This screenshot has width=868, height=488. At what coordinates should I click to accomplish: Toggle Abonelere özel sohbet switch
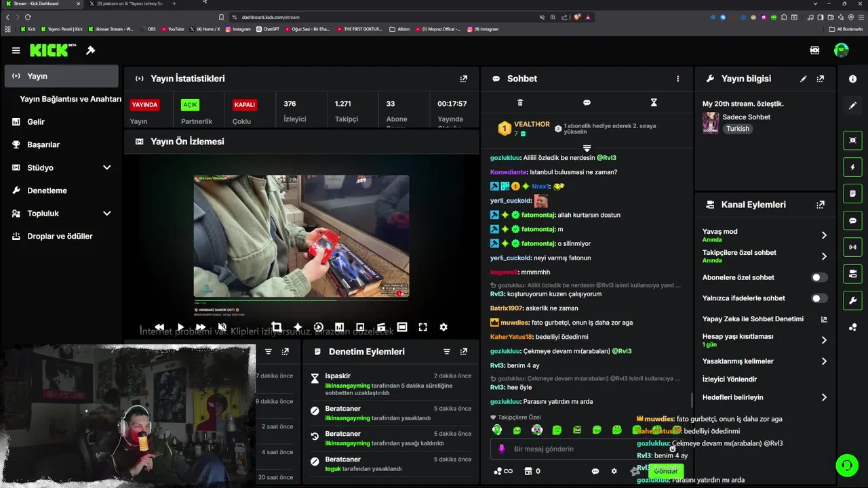819,277
